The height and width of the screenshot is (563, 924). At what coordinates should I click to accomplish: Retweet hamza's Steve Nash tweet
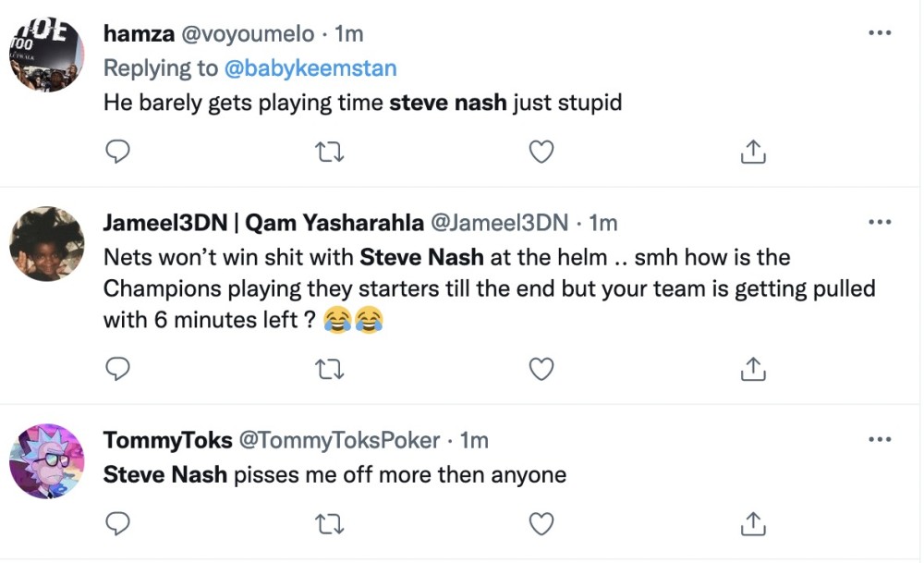[330, 152]
